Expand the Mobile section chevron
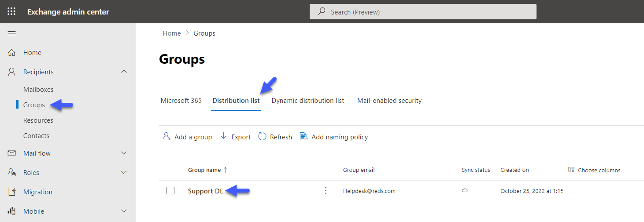644x222 pixels. point(124,211)
